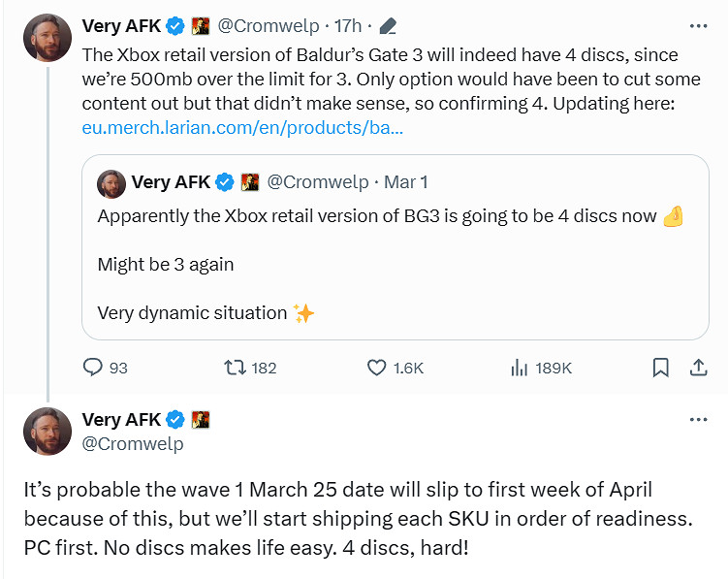Retweet the Baldur's Gate 3 discs tweet

click(235, 368)
